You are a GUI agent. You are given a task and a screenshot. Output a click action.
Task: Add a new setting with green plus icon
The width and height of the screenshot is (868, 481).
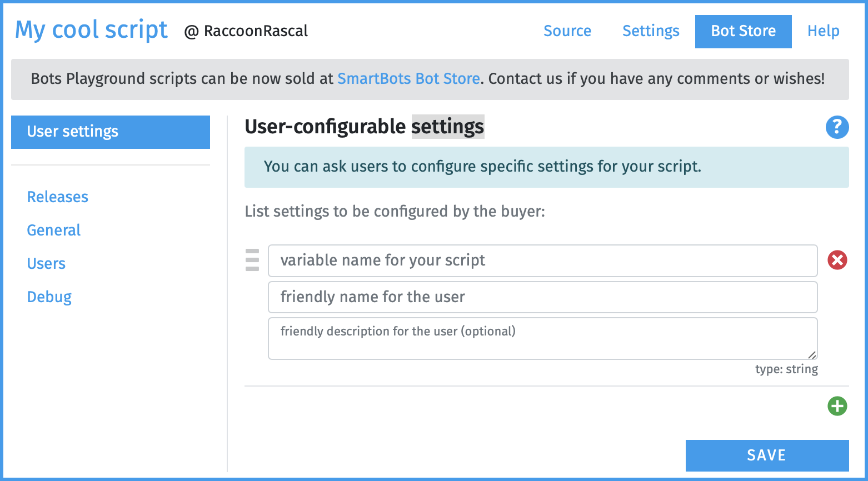pos(837,406)
